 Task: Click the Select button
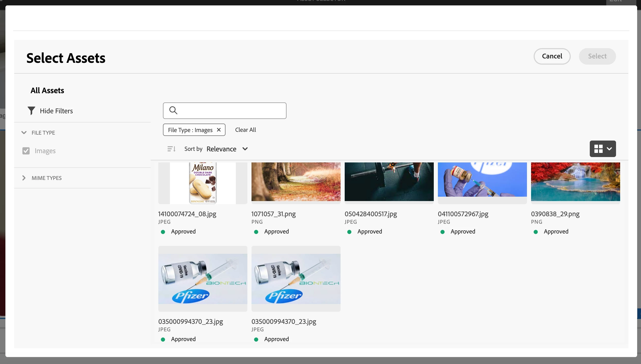coord(597,56)
